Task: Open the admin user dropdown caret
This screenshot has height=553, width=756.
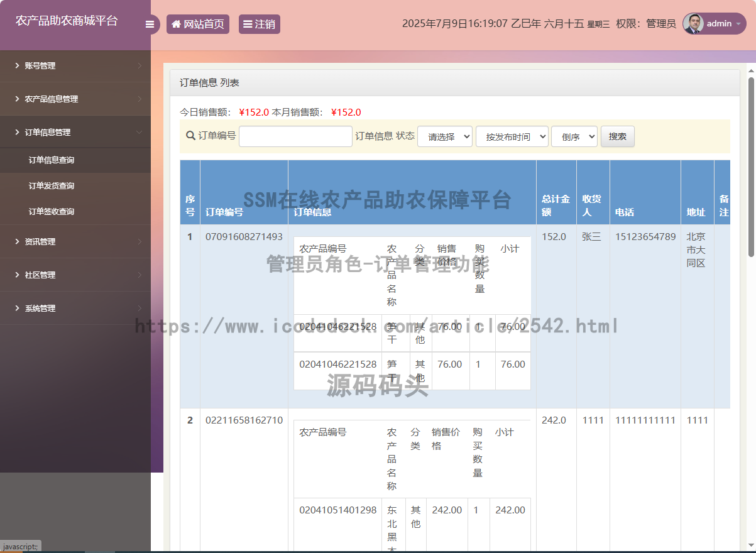Action: [x=738, y=24]
